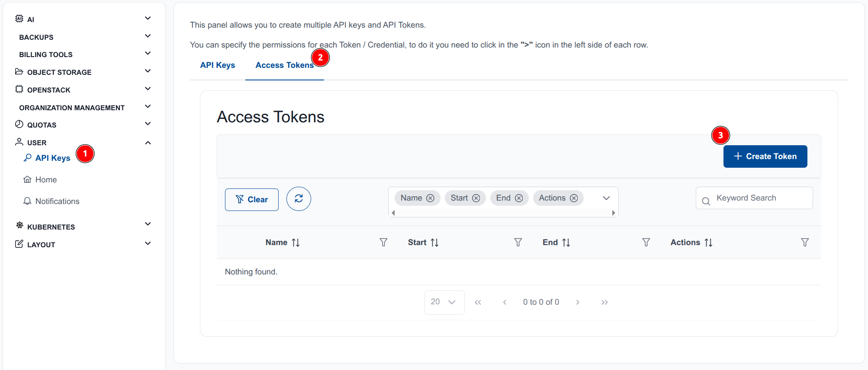Open the column selector dropdown arrow
The height and width of the screenshot is (370, 868).
click(x=606, y=198)
